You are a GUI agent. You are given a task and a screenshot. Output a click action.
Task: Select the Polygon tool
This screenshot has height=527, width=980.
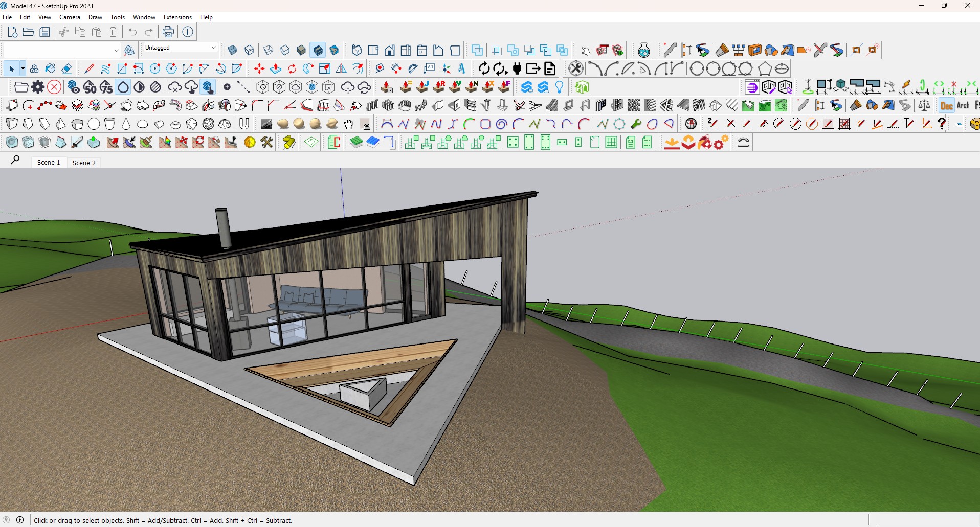coord(171,68)
